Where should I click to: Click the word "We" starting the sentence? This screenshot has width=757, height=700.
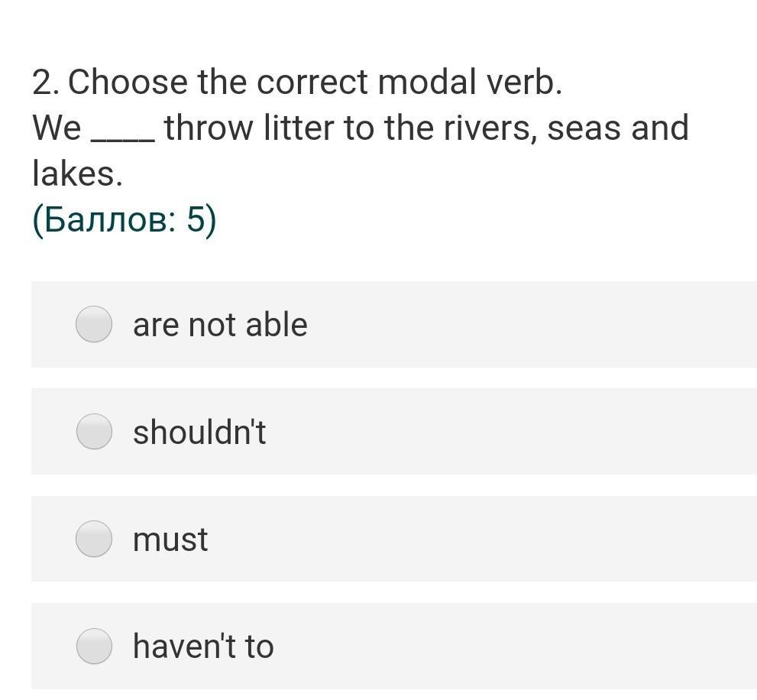click(x=56, y=128)
